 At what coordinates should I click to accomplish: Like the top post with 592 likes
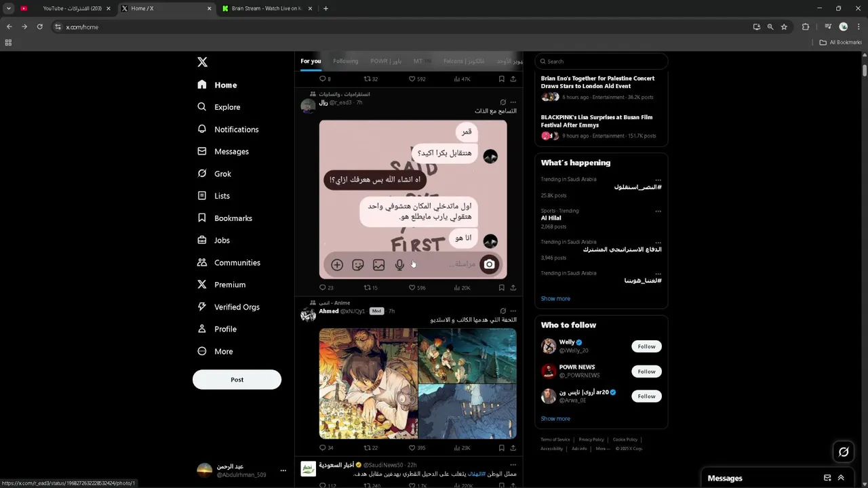tap(416, 79)
